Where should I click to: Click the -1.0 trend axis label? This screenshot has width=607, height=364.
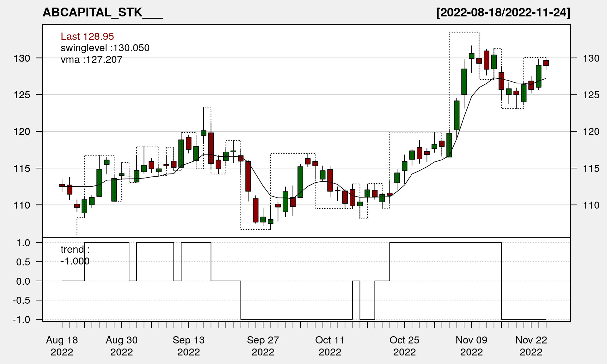(21, 319)
